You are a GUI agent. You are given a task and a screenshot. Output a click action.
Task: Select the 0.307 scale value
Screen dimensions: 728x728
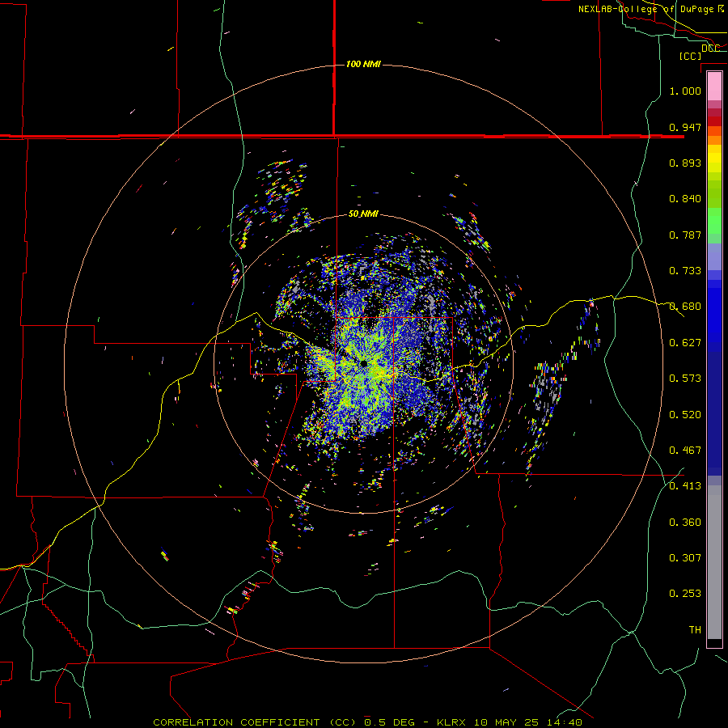tap(685, 558)
